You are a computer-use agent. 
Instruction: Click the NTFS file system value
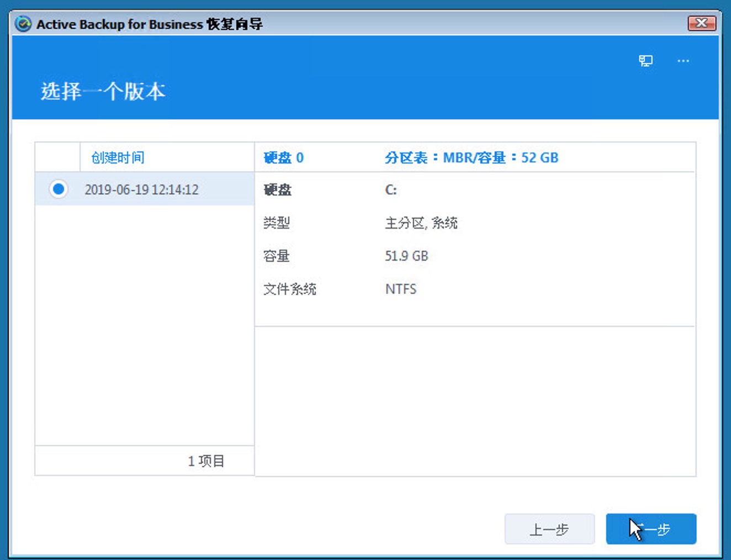click(x=401, y=289)
